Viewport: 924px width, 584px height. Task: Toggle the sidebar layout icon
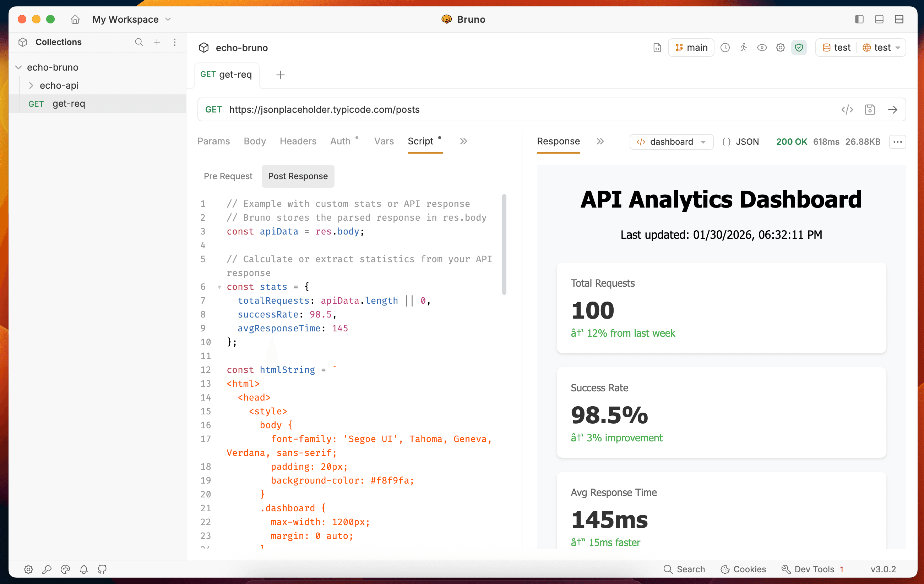point(859,19)
